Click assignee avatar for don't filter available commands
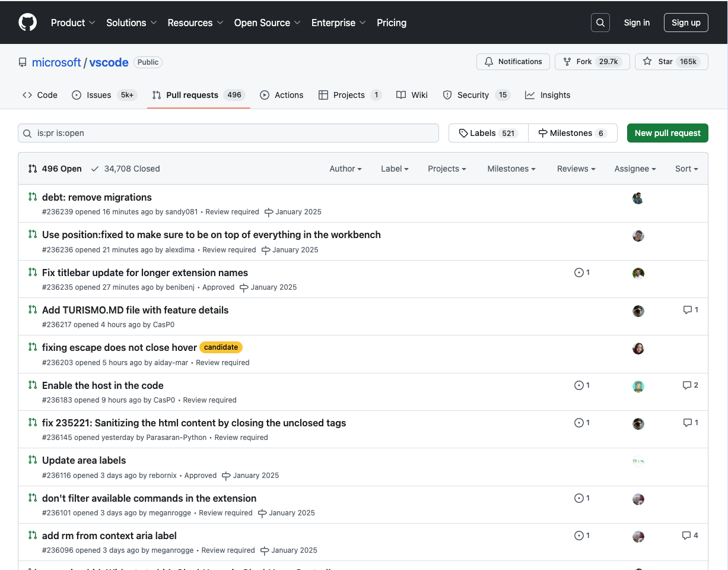The image size is (728, 570). pos(638,499)
